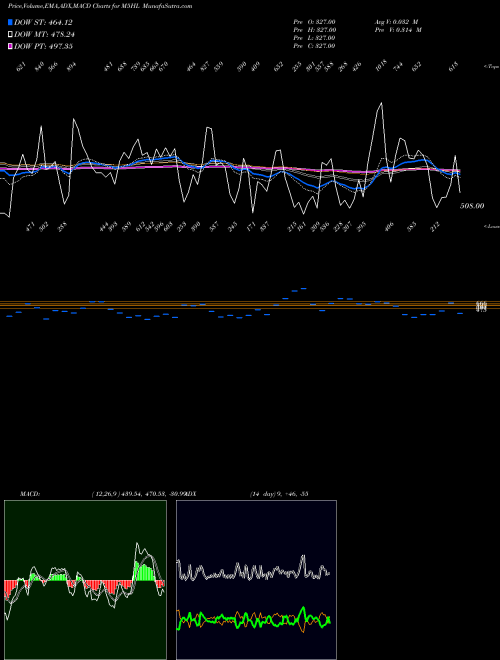Click the 508.00 last price label
Image resolution: width=500 pixels, height=660 pixels.
(472, 206)
